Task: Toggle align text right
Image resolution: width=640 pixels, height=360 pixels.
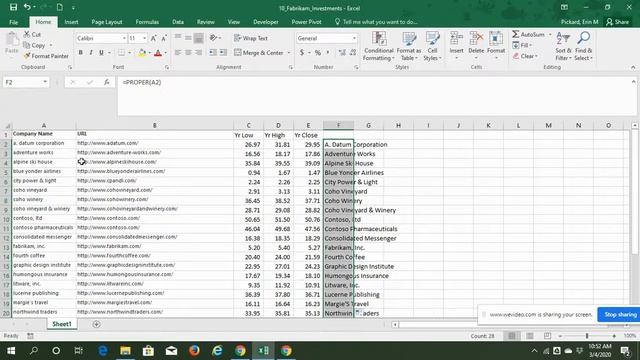Action: click(198, 53)
